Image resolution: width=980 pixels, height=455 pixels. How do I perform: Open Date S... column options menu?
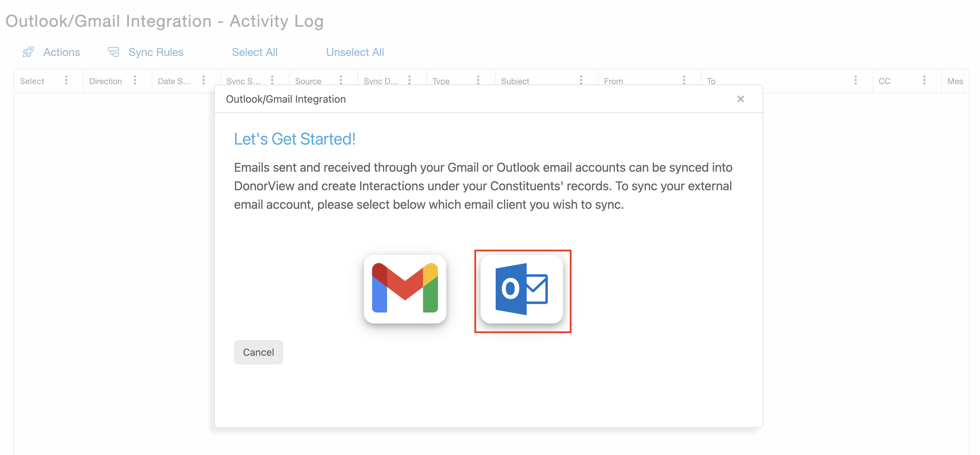[x=204, y=80]
